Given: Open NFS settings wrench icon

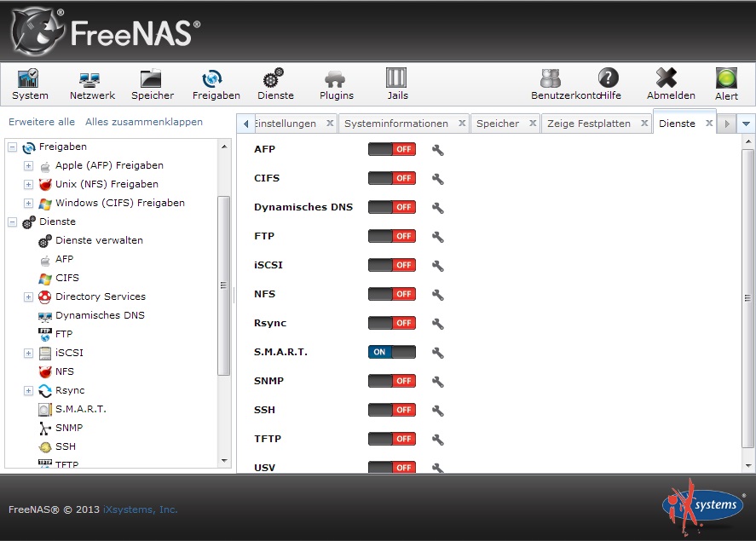Looking at the screenshot, I should [438, 294].
